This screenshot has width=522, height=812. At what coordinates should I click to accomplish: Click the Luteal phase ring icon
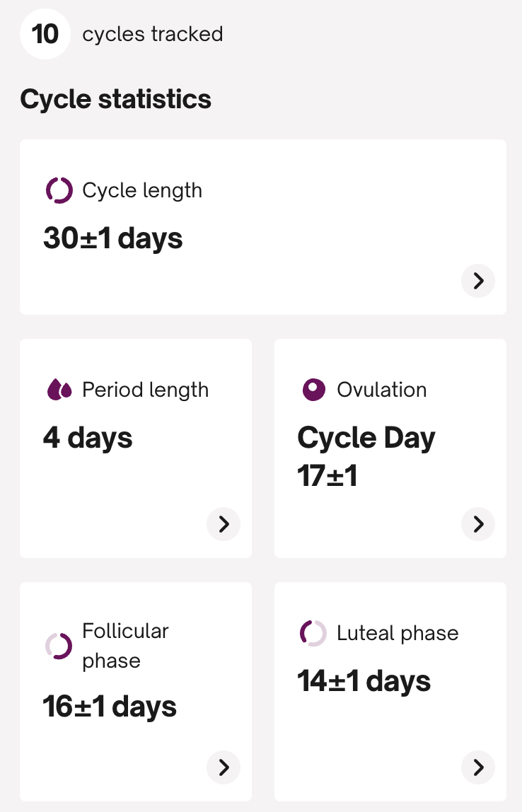point(313,633)
